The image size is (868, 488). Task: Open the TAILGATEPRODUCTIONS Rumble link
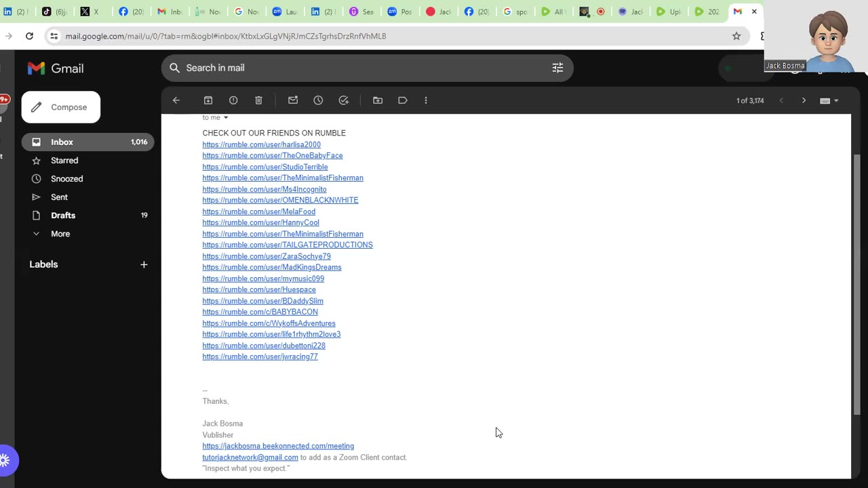(x=288, y=245)
